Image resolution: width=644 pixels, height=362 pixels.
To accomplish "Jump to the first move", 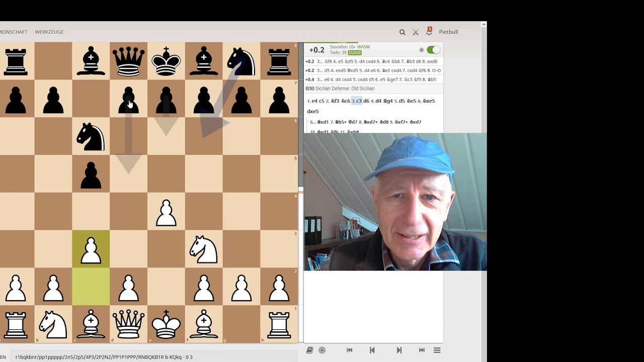I will click(x=350, y=350).
